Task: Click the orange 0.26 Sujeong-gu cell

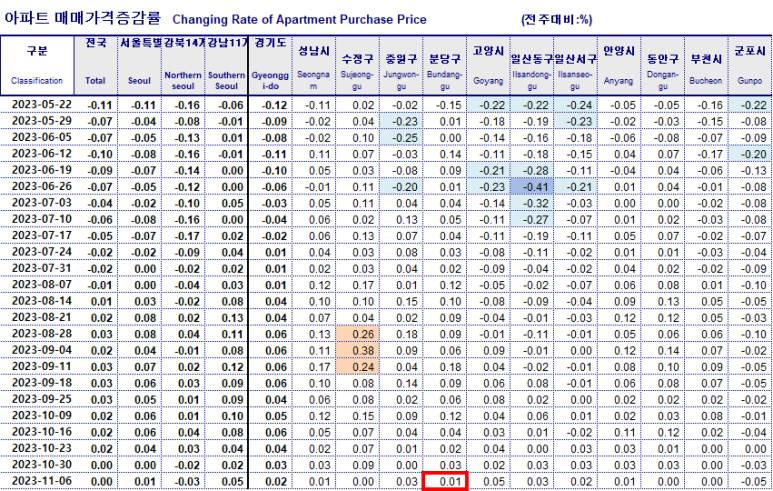Action: coord(357,334)
